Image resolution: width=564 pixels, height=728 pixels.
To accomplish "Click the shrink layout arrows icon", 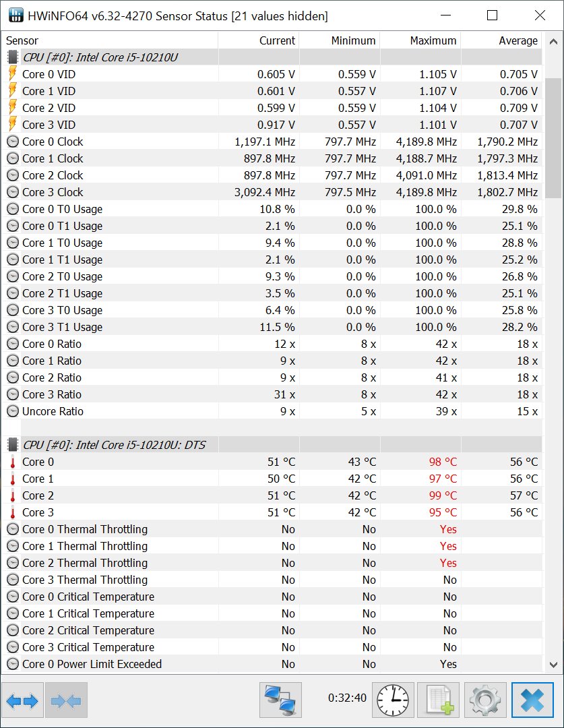I will click(66, 700).
